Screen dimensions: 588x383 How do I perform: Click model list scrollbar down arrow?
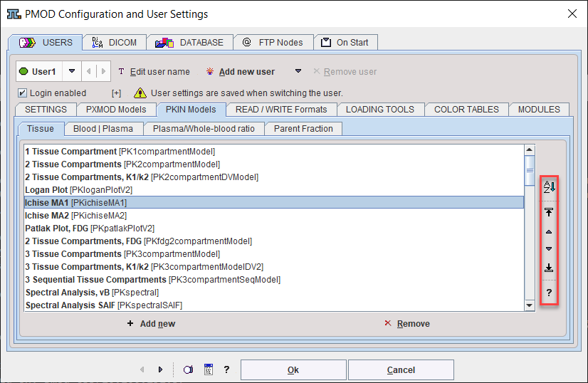click(530, 305)
